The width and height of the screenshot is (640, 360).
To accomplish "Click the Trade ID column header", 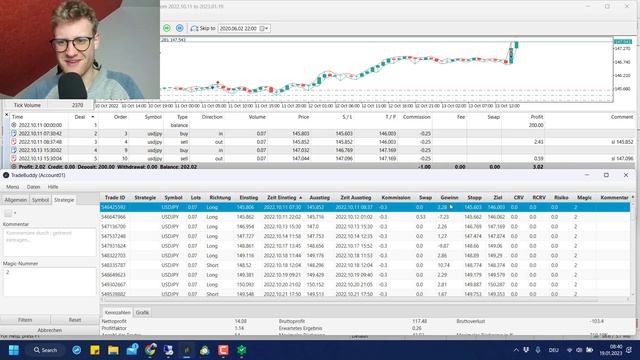I will [x=115, y=198].
